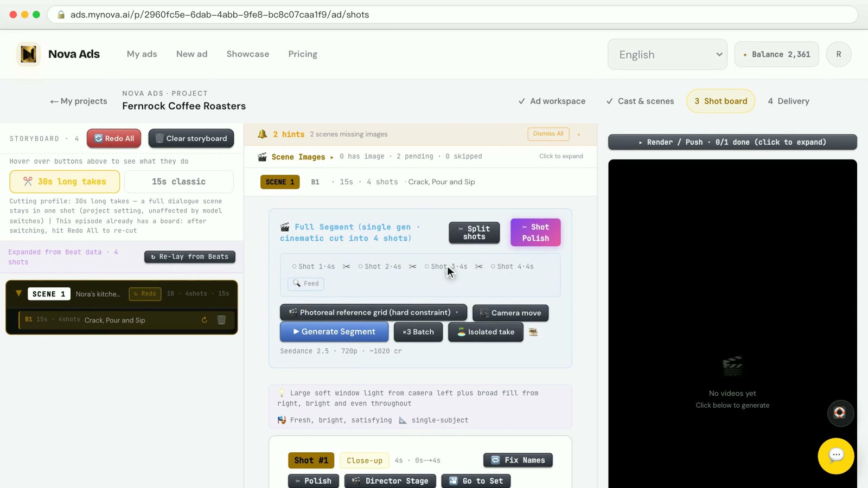Expand the Render / Push panel
The width and height of the screenshot is (868, 488).
pyautogui.click(x=732, y=142)
